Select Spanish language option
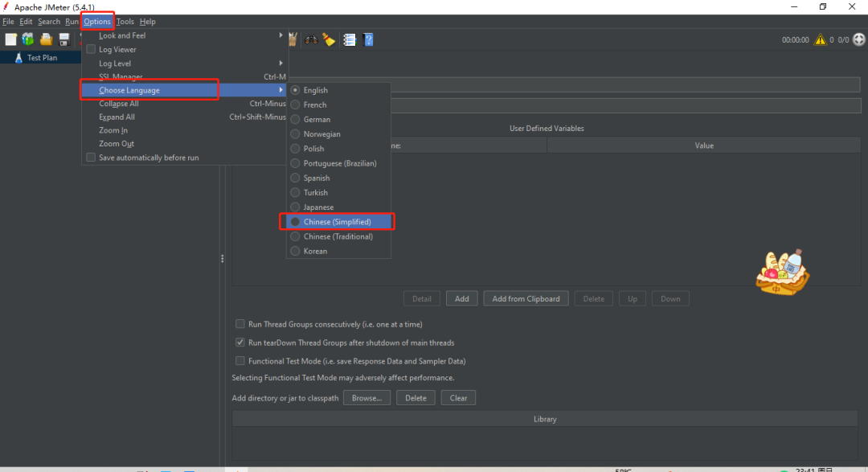The width and height of the screenshot is (868, 472). click(338, 178)
